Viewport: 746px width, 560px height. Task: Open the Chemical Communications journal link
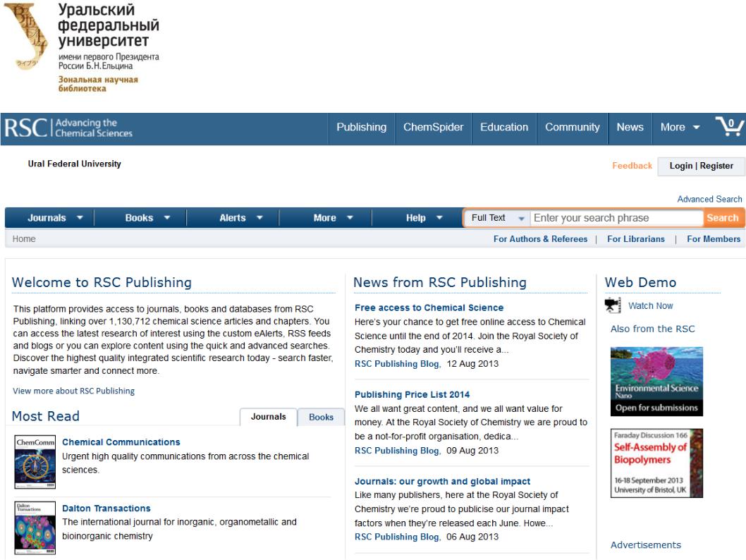click(121, 442)
